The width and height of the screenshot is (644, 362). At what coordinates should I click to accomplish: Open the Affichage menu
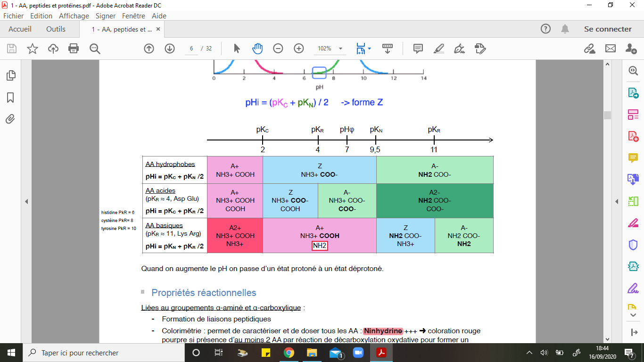coord(74,16)
